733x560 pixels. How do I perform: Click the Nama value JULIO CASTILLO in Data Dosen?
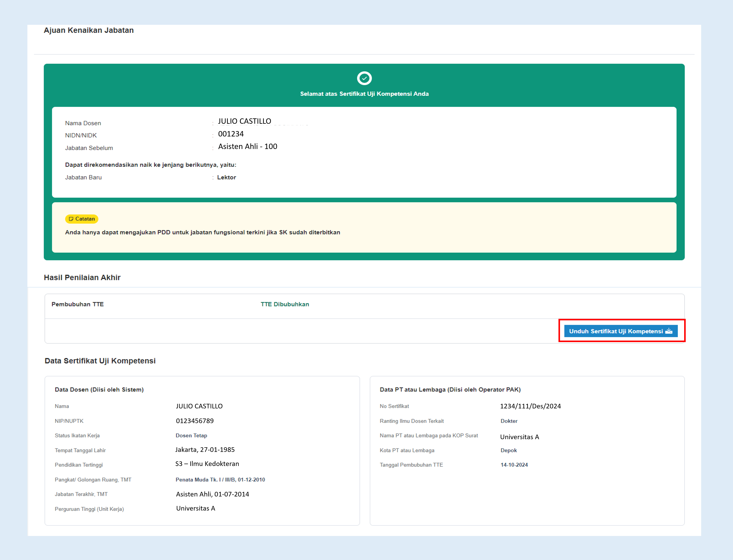199,406
